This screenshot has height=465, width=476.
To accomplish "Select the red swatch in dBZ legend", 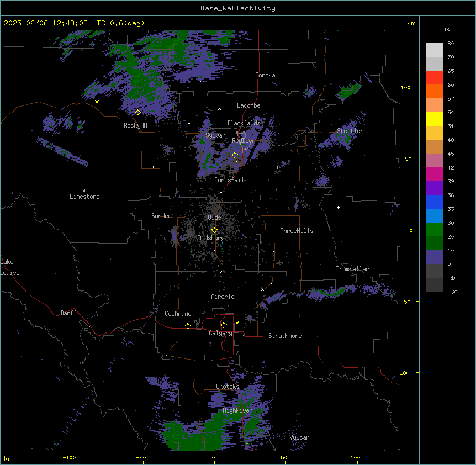I will pyautogui.click(x=434, y=77).
